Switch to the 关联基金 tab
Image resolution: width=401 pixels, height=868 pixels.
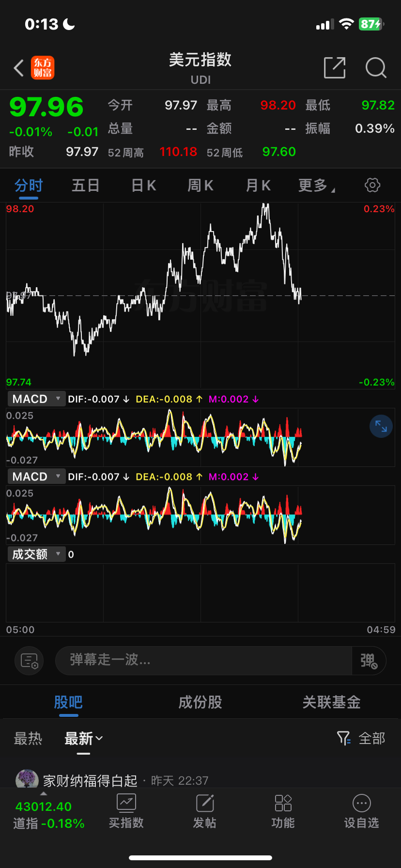click(331, 702)
